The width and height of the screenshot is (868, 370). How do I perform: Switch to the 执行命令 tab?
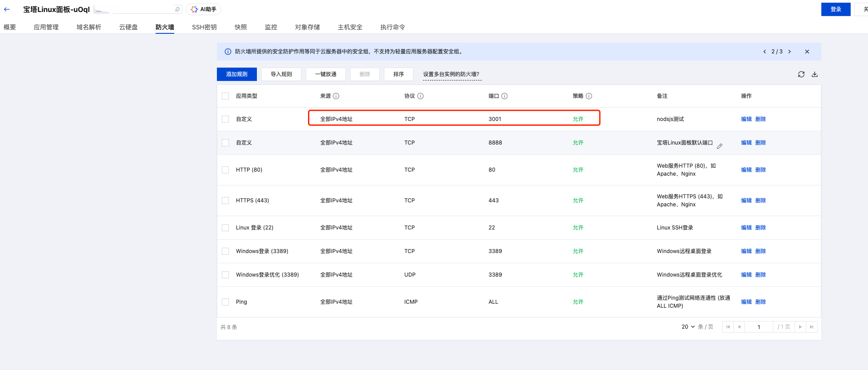[x=393, y=27]
